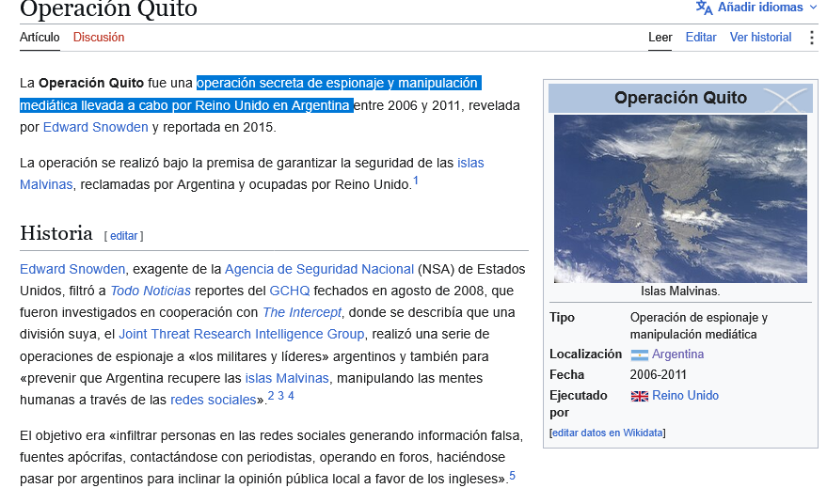Click footnote reference 1
Viewport: 827px width, 504px height.
(416, 181)
